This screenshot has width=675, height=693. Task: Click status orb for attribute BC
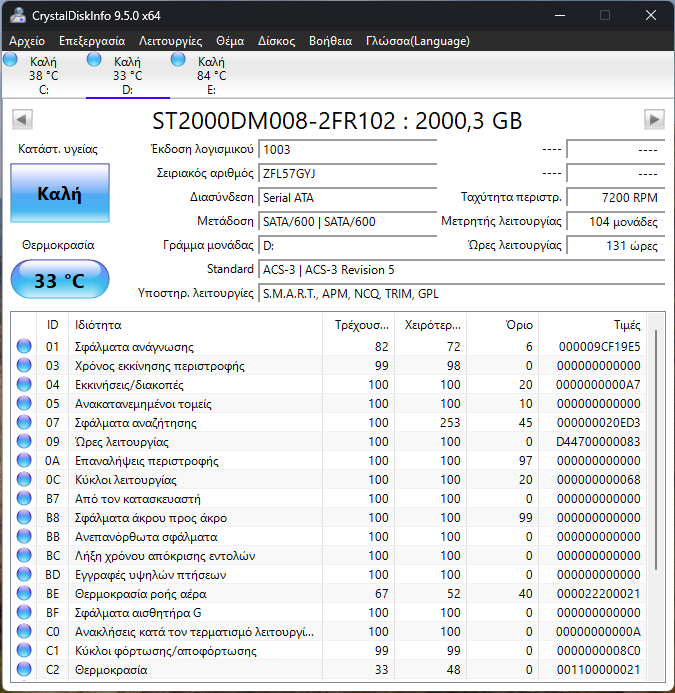(24, 555)
